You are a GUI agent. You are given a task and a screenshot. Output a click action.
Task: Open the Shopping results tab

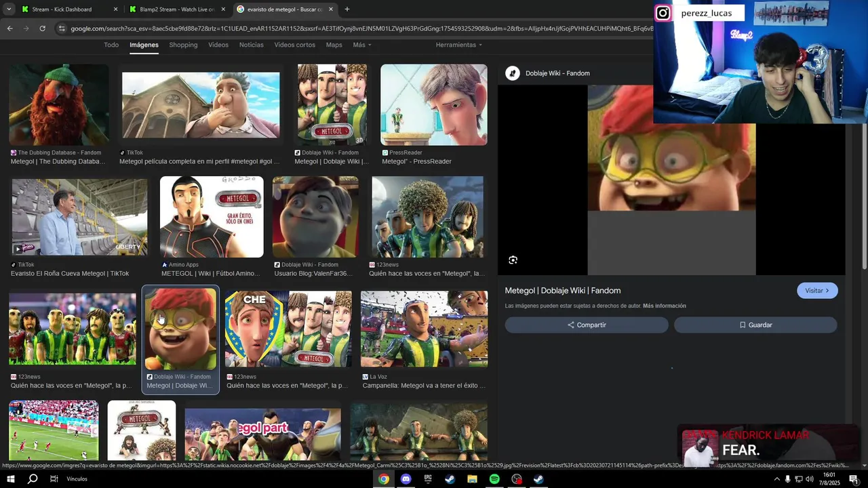pos(183,45)
